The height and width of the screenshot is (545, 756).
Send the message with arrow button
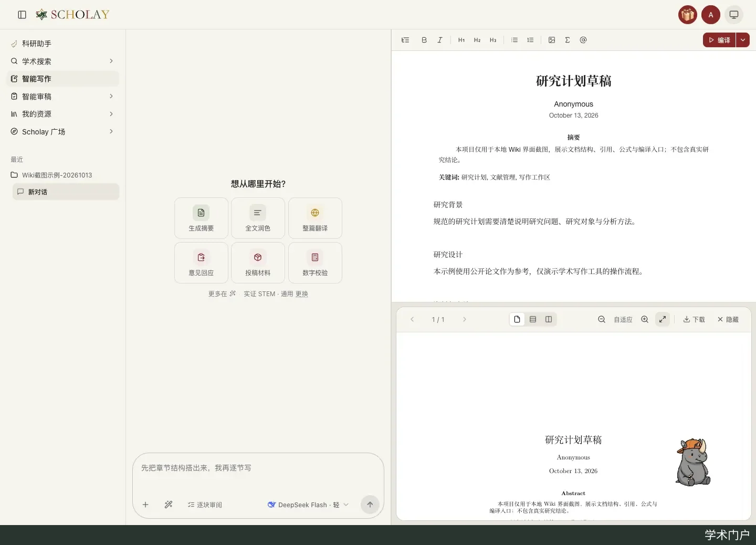tap(370, 505)
